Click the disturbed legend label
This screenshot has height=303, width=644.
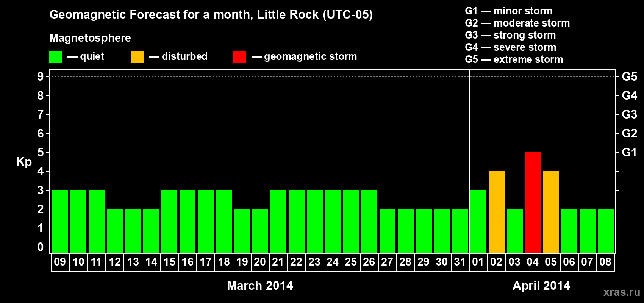pos(184,56)
